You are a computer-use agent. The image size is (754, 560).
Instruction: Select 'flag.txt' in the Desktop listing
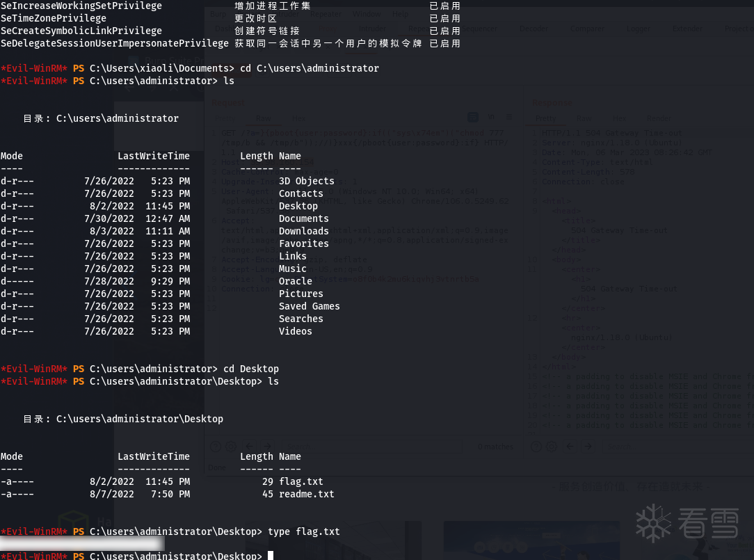[301, 481]
